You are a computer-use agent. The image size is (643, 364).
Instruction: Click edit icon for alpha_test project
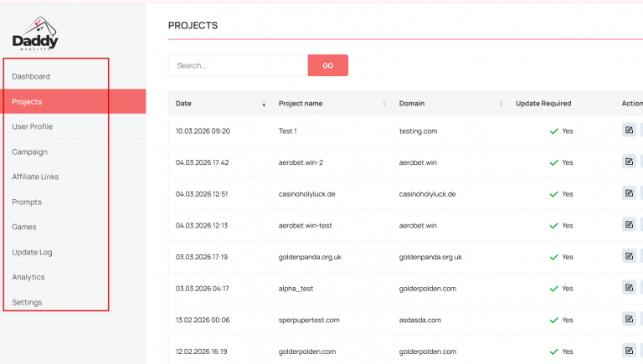pyautogui.click(x=629, y=288)
